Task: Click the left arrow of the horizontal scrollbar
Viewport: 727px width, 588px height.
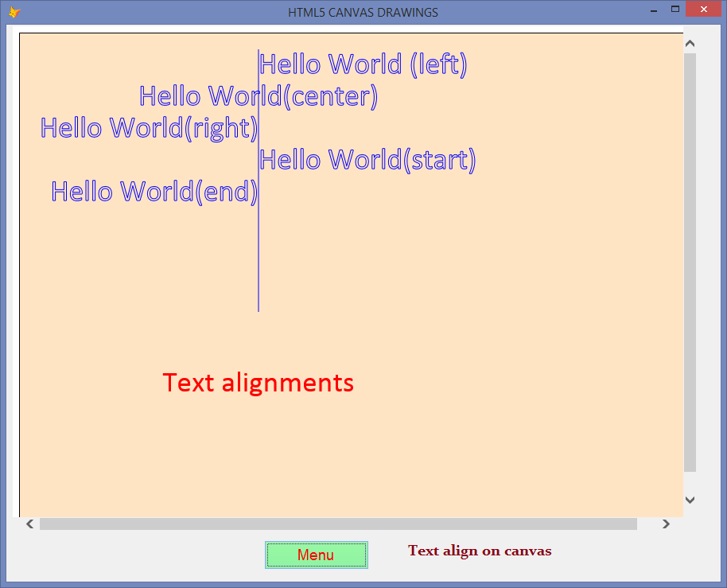Action: pos(29,524)
